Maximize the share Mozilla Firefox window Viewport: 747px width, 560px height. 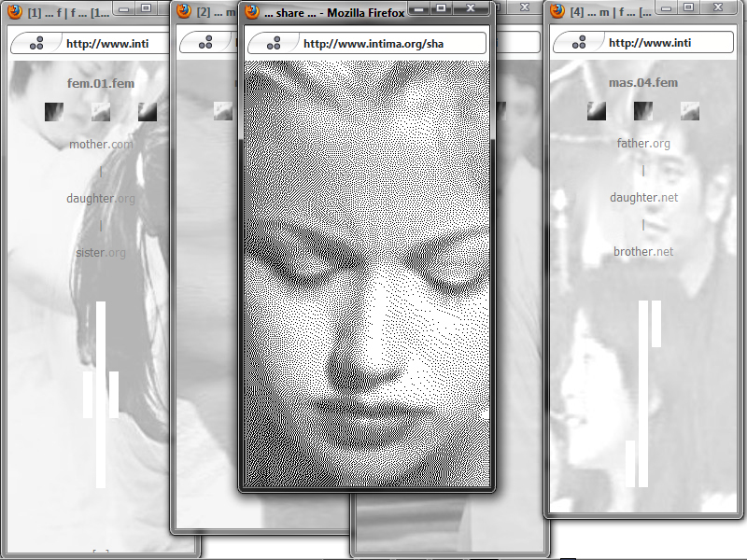click(x=441, y=8)
